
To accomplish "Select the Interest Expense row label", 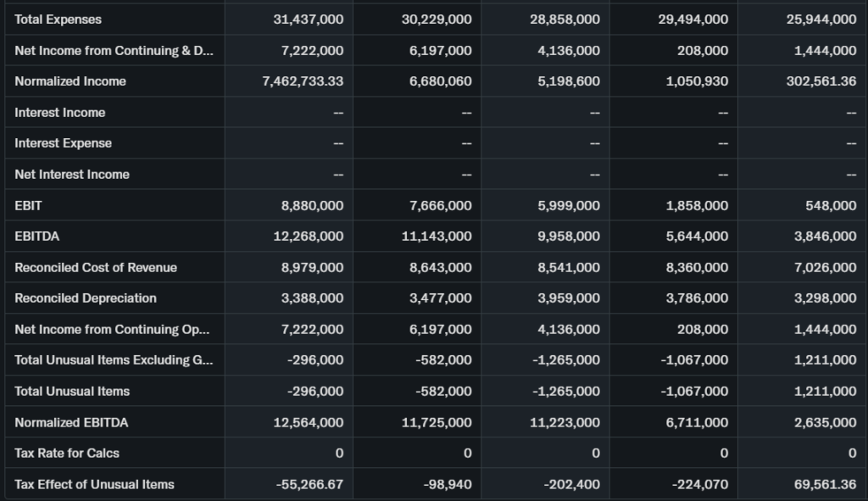I will click(63, 143).
